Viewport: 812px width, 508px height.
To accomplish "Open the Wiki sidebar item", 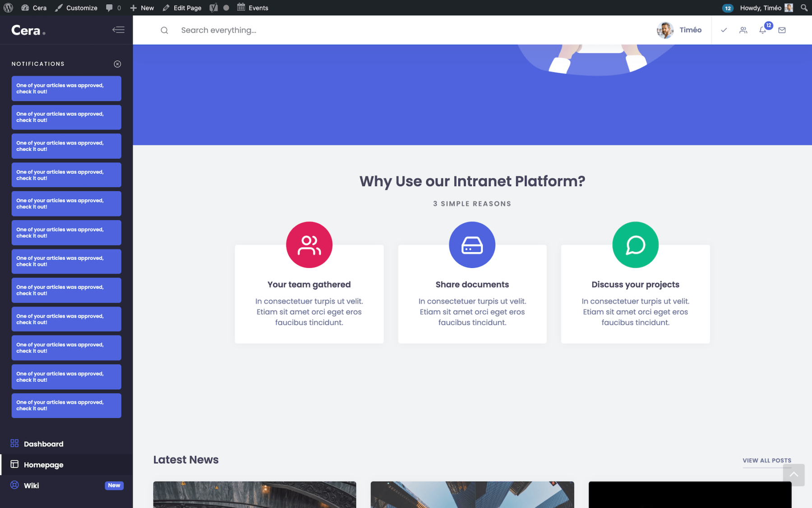I will 31,485.
